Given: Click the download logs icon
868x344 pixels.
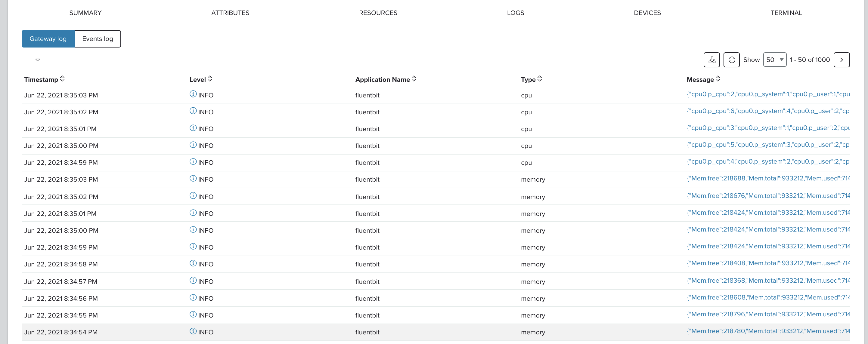Looking at the screenshot, I should tap(712, 60).
